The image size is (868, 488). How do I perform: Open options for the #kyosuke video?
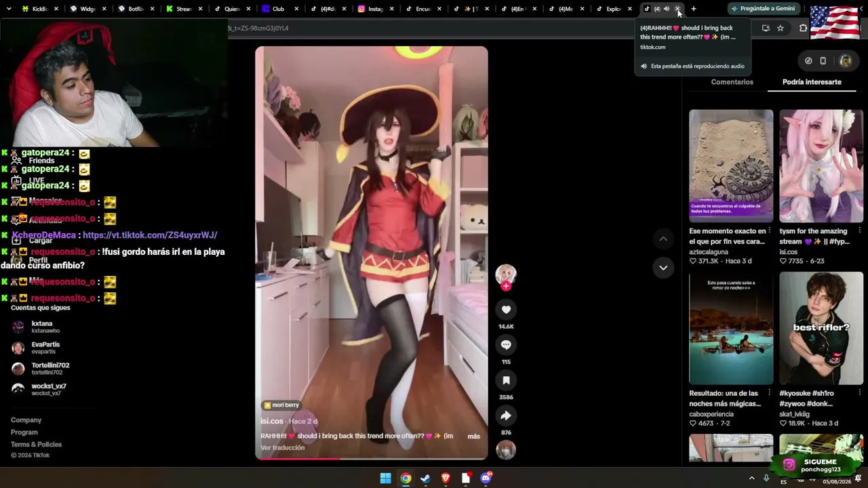[859, 392]
